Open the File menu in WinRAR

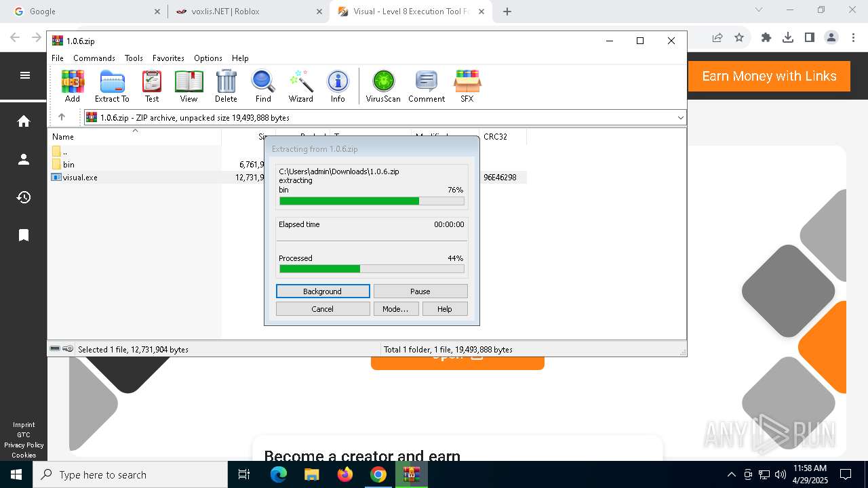click(x=58, y=58)
